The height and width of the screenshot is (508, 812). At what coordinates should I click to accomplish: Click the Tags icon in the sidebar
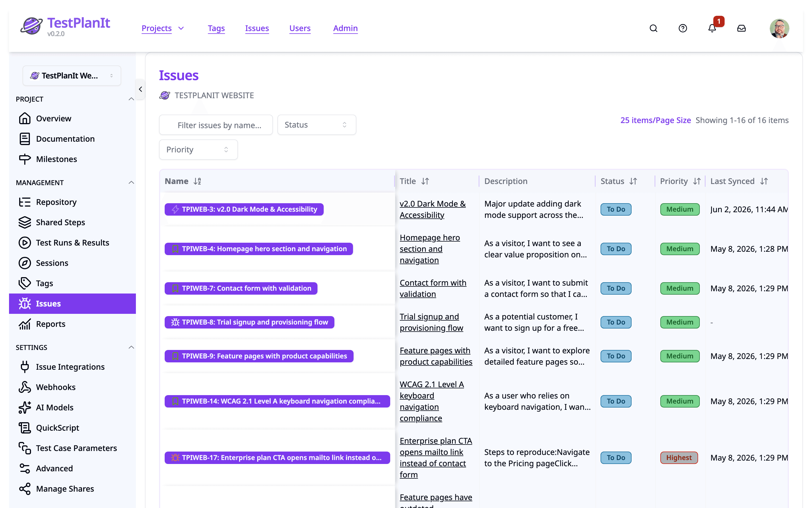[25, 283]
